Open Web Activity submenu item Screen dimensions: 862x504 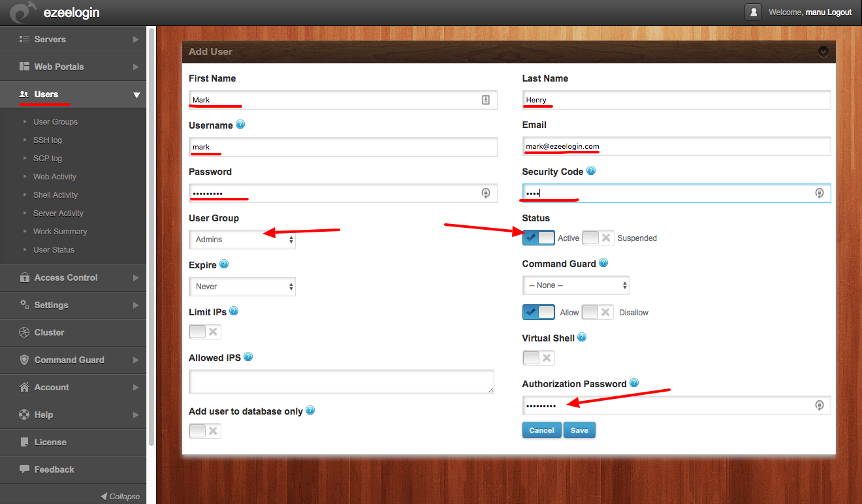coord(55,177)
